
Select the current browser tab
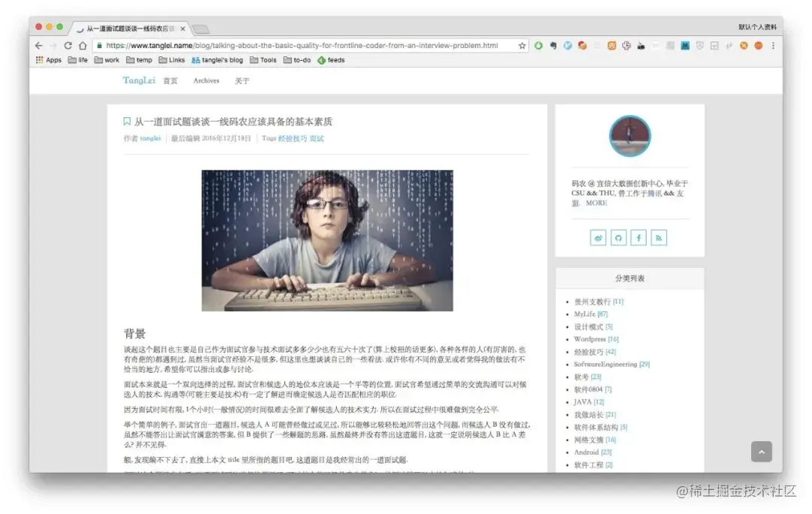click(x=128, y=28)
